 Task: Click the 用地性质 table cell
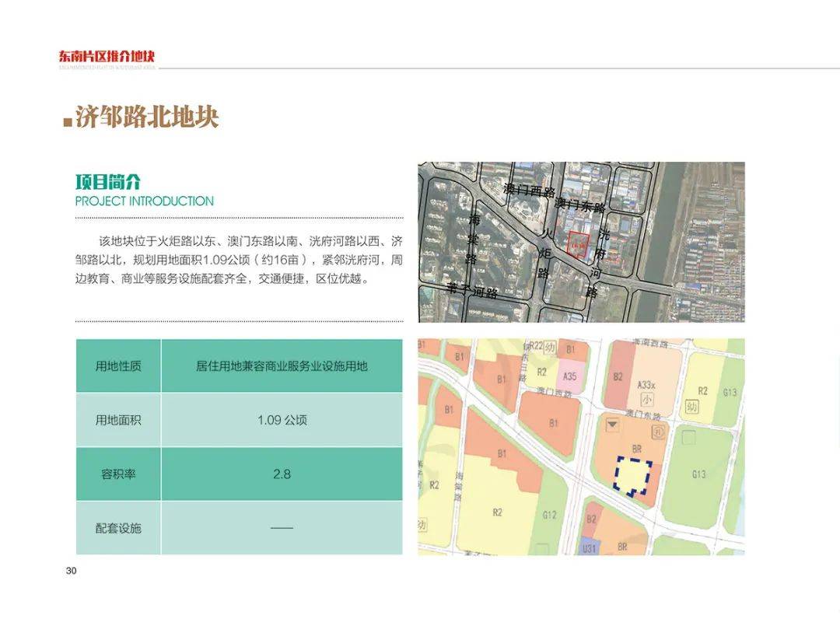tap(118, 365)
